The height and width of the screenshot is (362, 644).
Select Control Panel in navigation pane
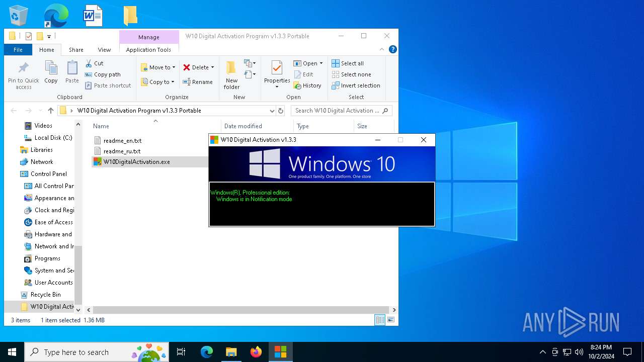(48, 174)
